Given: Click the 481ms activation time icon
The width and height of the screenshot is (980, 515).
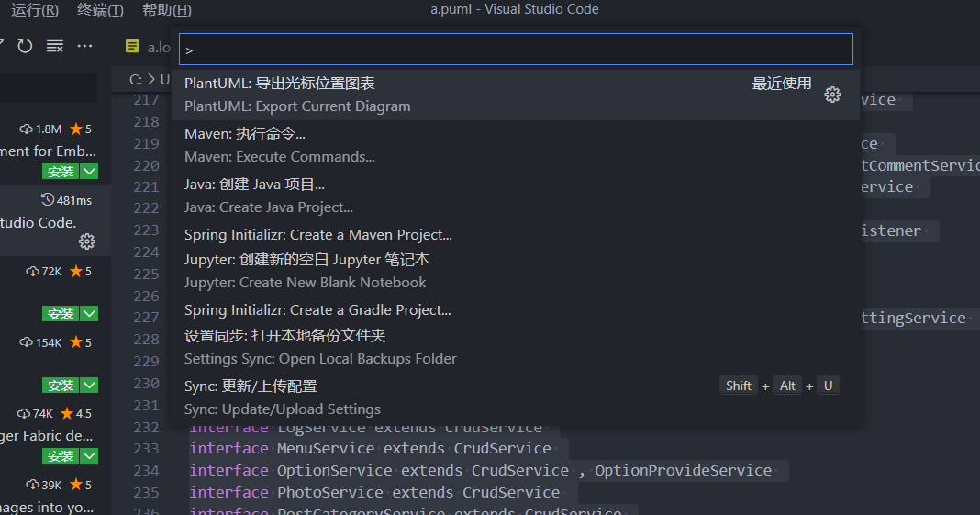Looking at the screenshot, I should 48,200.
